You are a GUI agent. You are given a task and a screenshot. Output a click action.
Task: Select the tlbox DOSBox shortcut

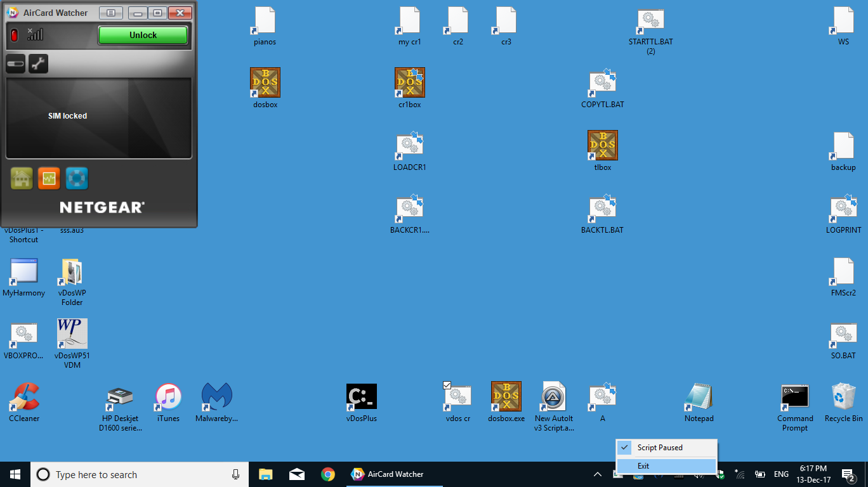[x=603, y=151]
